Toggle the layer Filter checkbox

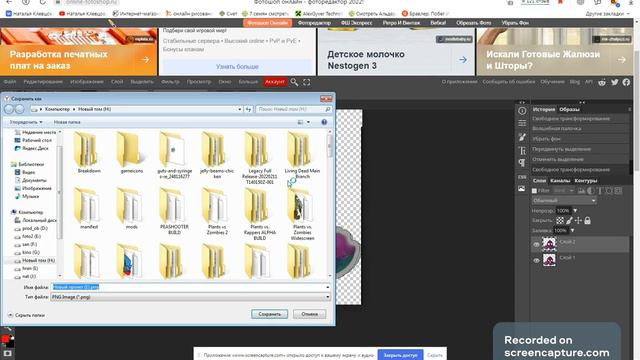(534, 191)
